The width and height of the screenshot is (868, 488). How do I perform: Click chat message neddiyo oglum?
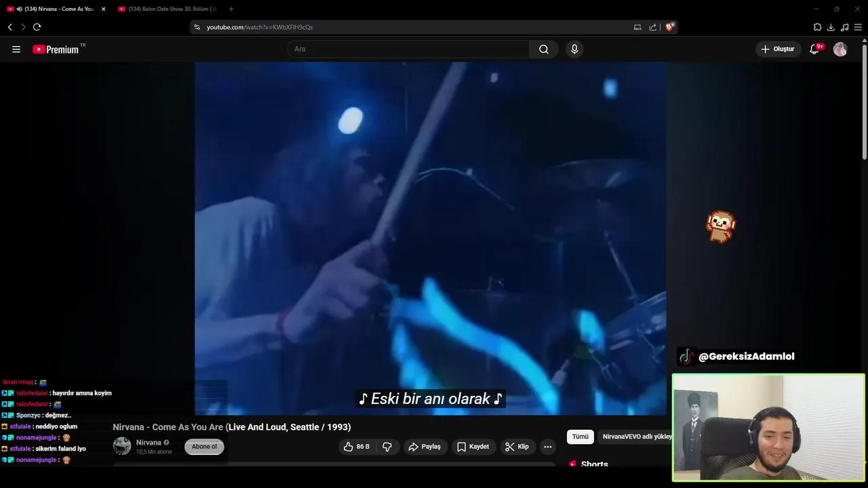[56, 426]
